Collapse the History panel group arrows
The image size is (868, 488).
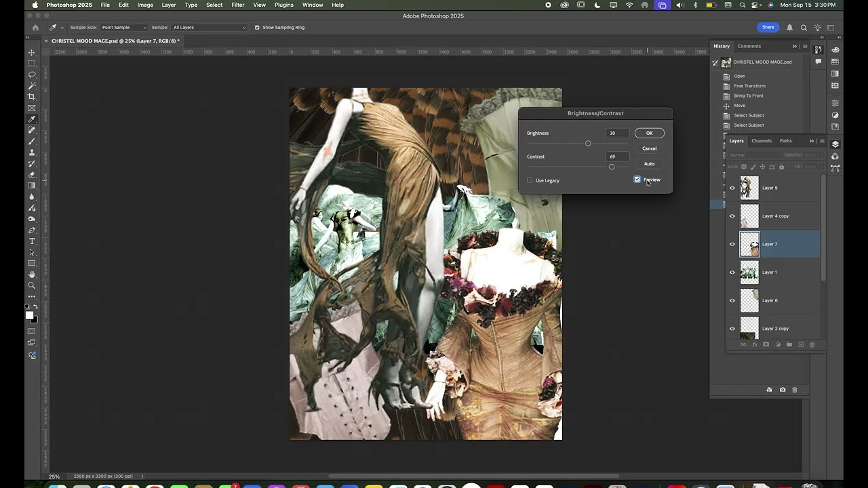point(795,46)
